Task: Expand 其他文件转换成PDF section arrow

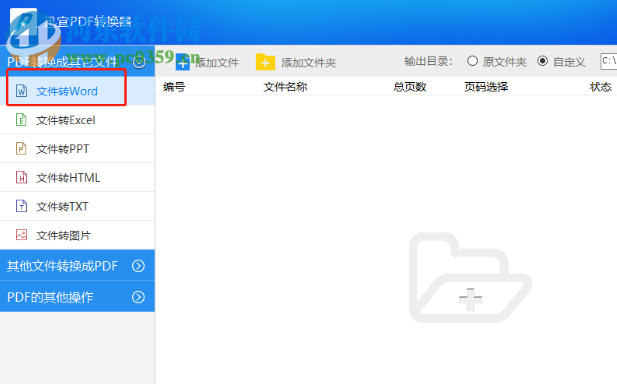Action: point(138,266)
